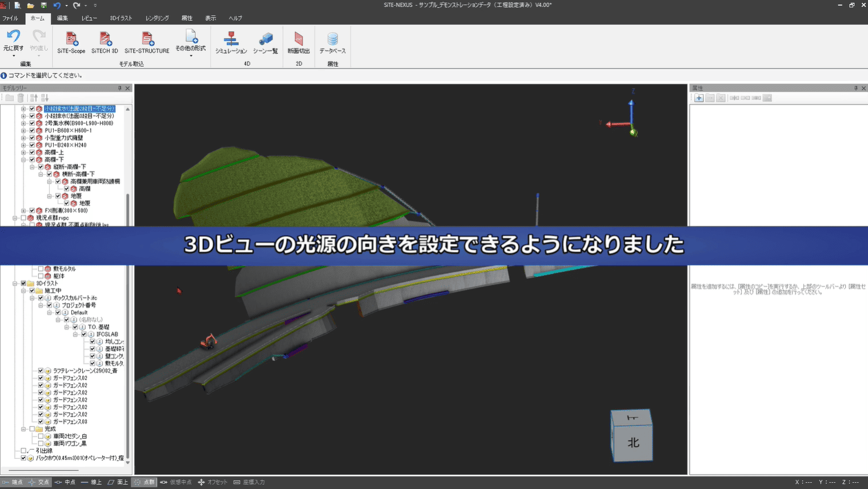
Task: Open the ヘルプ tab
Action: click(x=235, y=18)
